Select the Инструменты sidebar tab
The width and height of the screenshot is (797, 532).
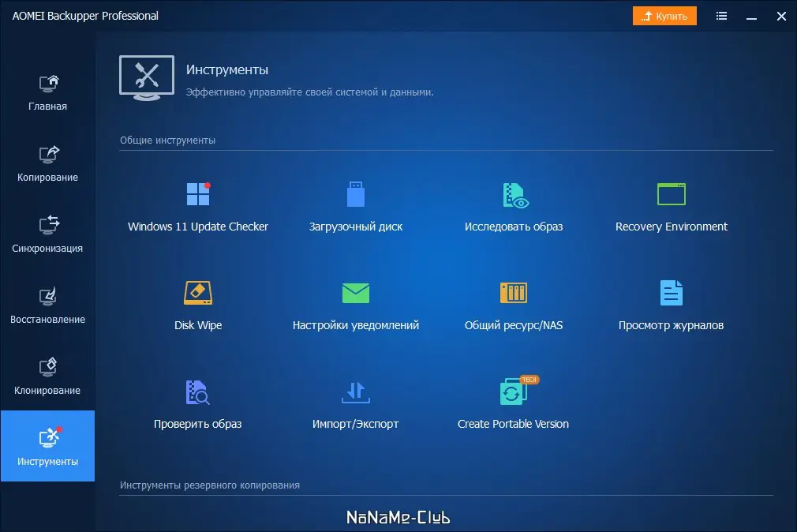tap(48, 446)
